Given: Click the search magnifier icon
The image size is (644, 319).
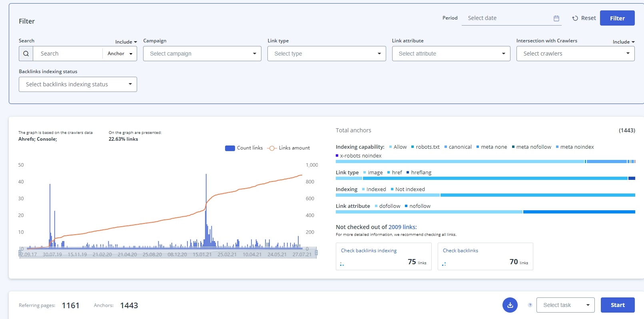Looking at the screenshot, I should click(26, 54).
